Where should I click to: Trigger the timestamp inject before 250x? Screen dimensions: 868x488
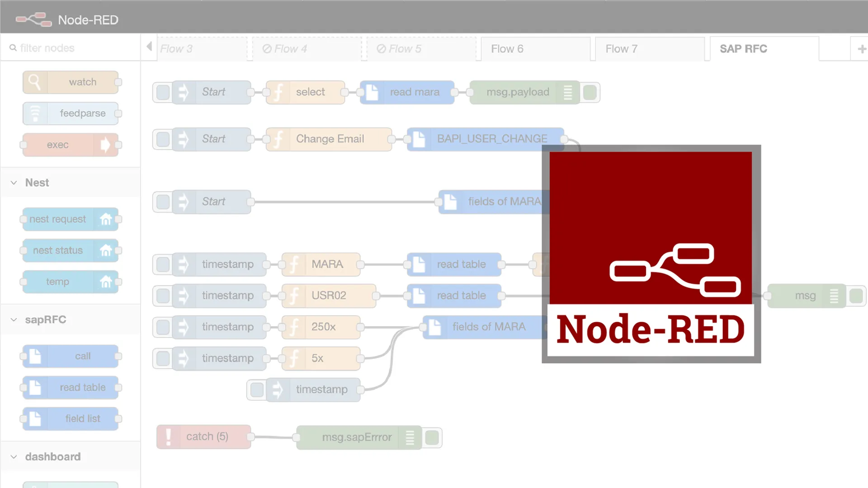pos(163,327)
